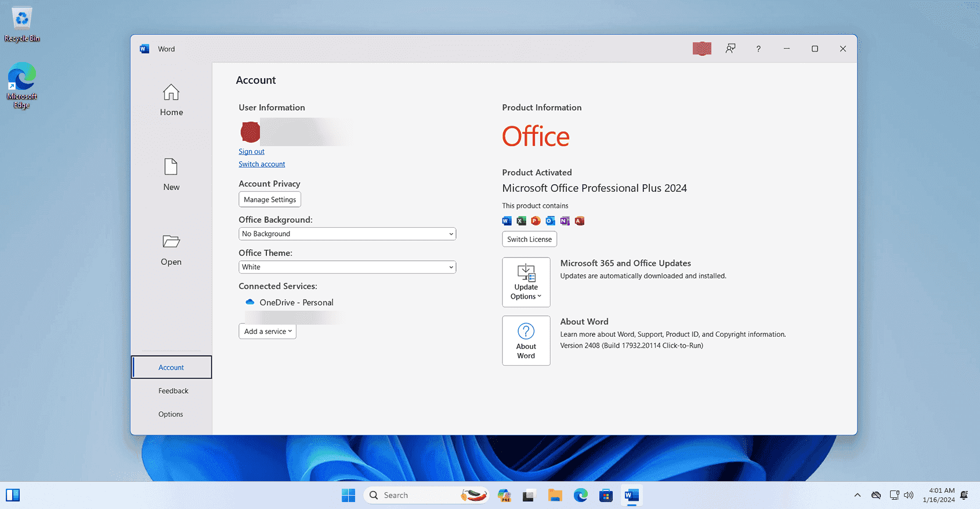Click the OneDrive cloud icon under Connected Services
Image resolution: width=980 pixels, height=509 pixels.
click(250, 302)
